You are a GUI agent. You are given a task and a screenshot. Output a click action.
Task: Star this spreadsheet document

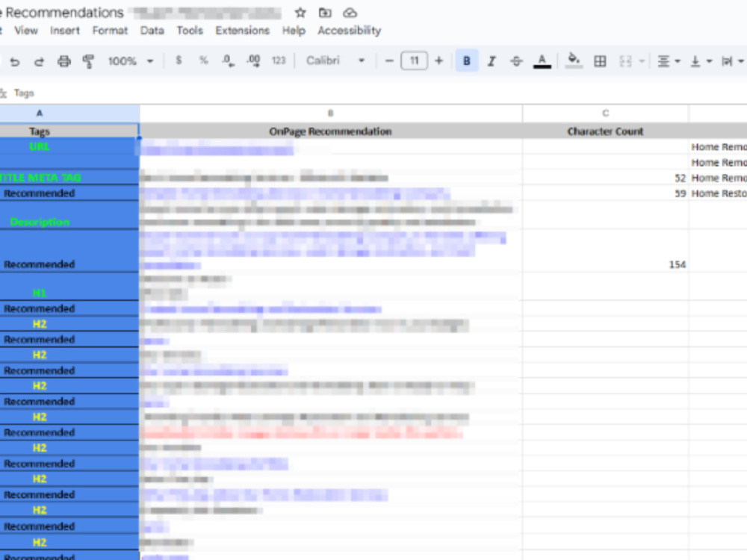pyautogui.click(x=300, y=13)
